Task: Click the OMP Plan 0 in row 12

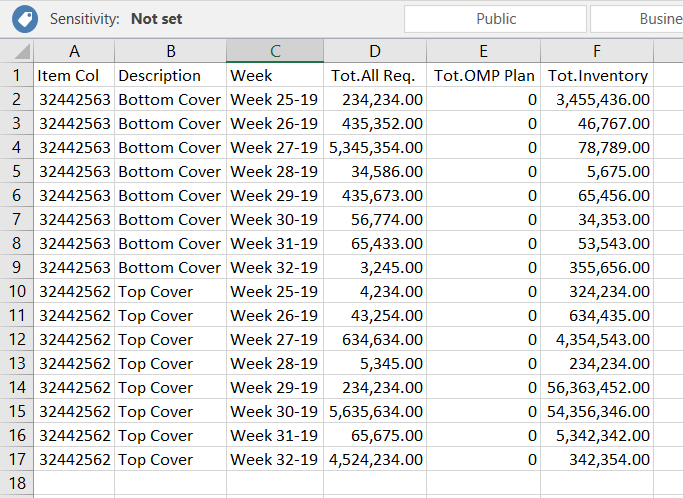Action: pos(483,339)
